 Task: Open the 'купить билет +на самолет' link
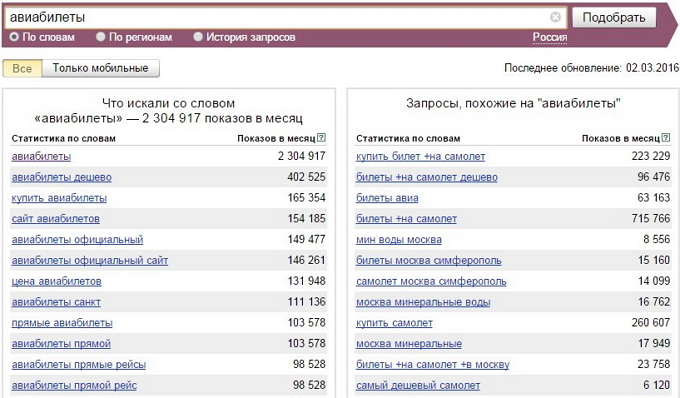pos(420,157)
